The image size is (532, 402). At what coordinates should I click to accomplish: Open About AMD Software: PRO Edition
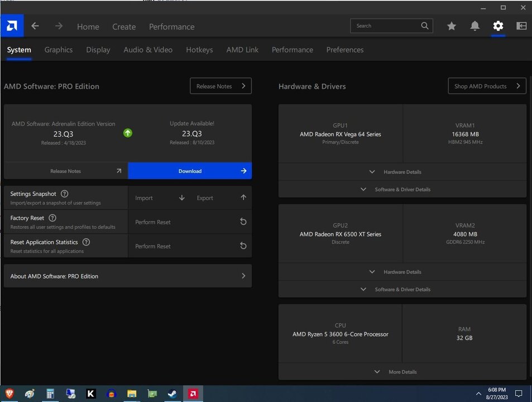click(x=127, y=276)
